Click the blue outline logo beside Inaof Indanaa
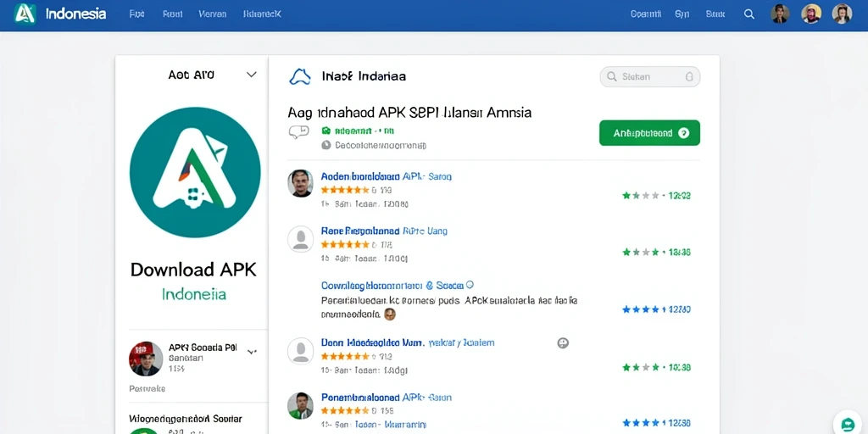This screenshot has width=868, height=434. click(x=300, y=76)
